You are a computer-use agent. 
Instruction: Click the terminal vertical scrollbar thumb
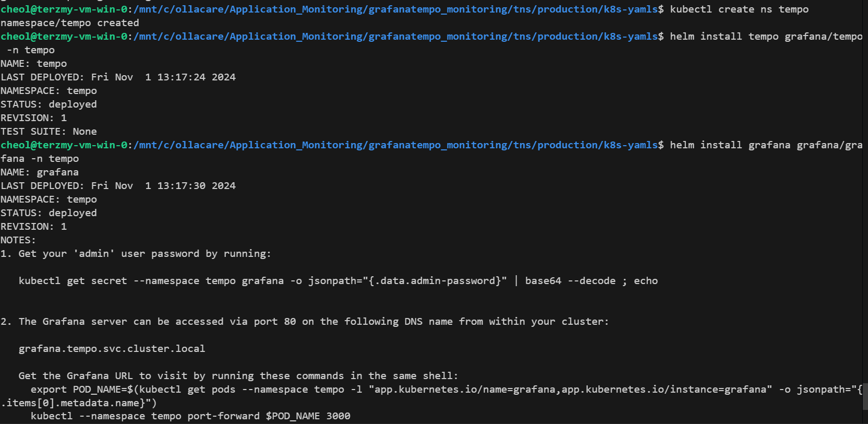tap(865, 397)
